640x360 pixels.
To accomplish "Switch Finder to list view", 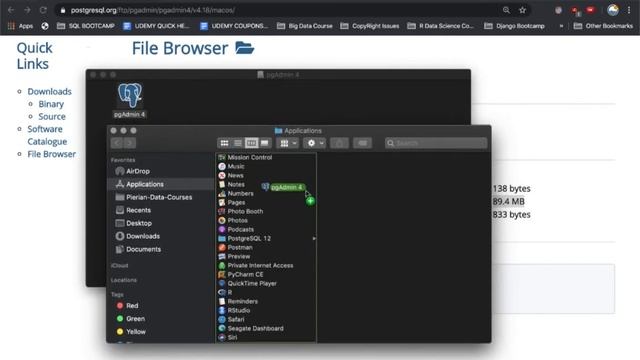I will [238, 143].
